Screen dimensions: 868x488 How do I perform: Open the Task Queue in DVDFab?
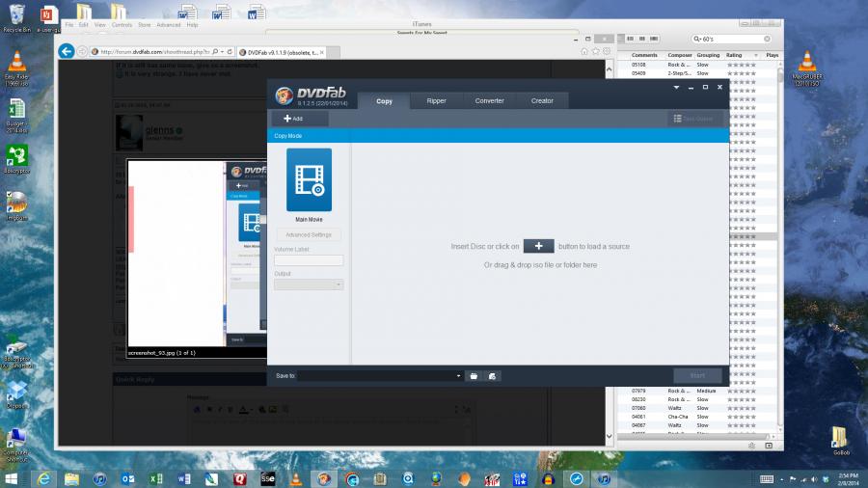coord(694,119)
